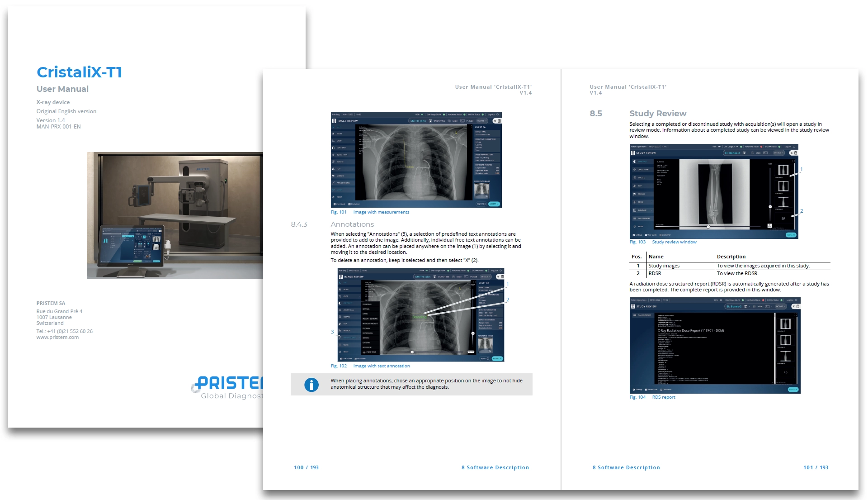Choose Extension annotation in Fig. 102 annotation list
868x500 pixels.
coord(370,333)
